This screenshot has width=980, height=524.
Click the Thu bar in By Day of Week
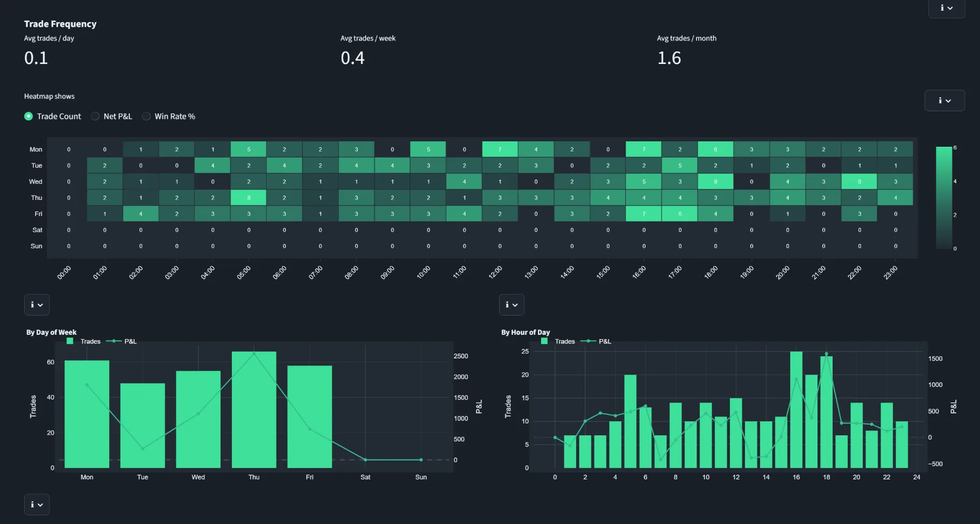[x=254, y=410]
